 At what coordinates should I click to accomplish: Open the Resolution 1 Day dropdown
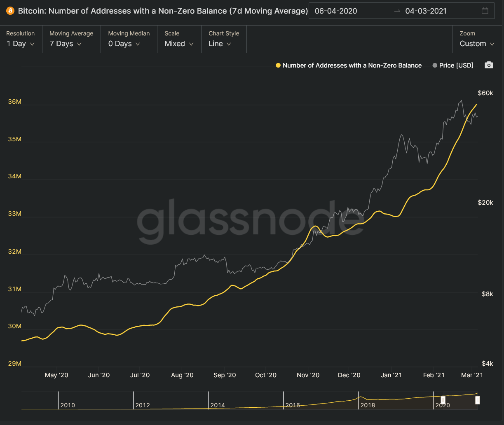[x=21, y=39]
